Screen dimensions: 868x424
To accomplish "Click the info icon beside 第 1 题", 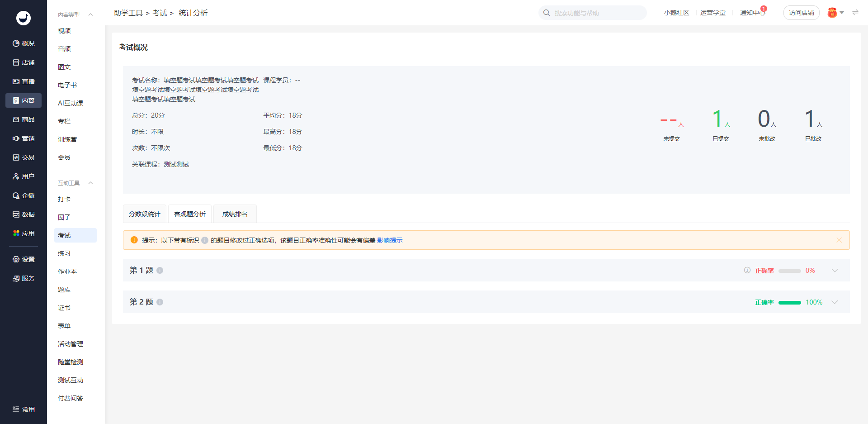I will coord(160,271).
